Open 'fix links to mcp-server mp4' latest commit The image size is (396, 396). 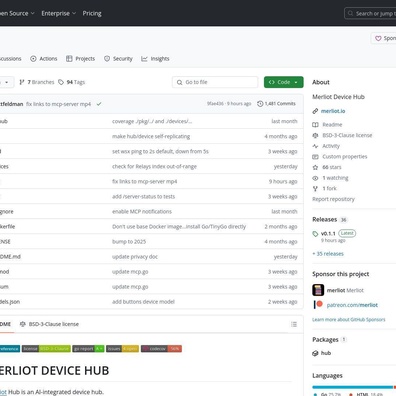(x=58, y=104)
